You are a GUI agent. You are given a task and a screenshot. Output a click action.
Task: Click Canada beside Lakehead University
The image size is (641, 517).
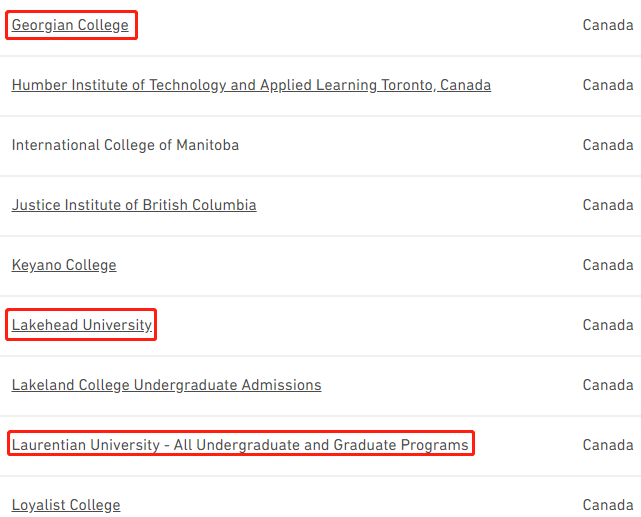point(608,325)
